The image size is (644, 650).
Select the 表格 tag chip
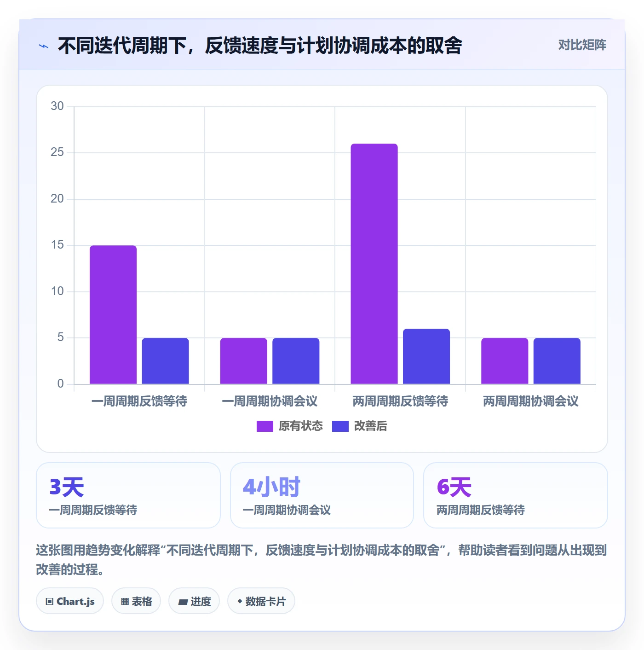(x=136, y=601)
